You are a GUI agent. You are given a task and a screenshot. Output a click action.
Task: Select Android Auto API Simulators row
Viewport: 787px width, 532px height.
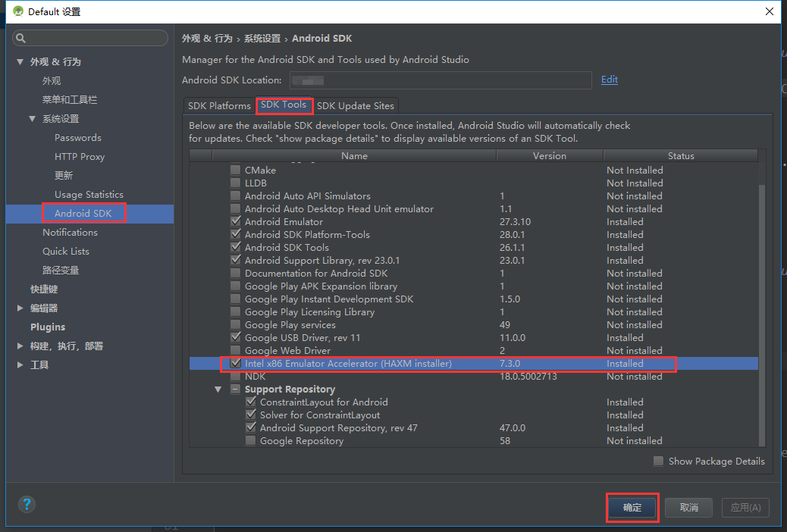tap(473, 196)
